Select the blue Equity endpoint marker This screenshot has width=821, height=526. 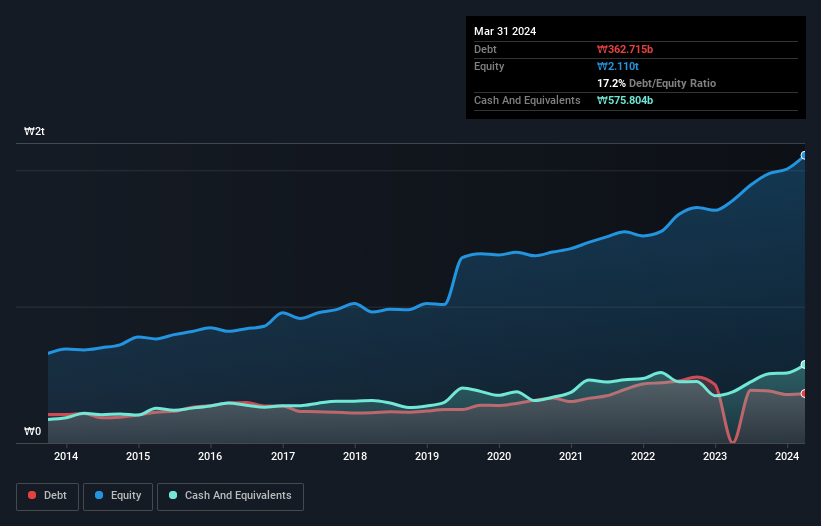click(804, 155)
